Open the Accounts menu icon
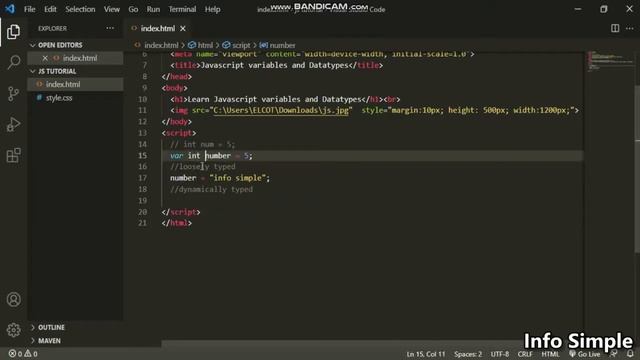The height and width of the screenshot is (360, 640). coord(13,299)
